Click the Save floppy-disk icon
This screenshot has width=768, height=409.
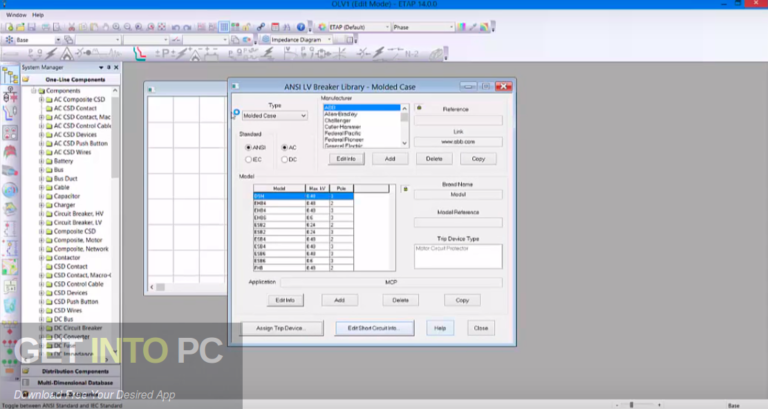point(32,27)
